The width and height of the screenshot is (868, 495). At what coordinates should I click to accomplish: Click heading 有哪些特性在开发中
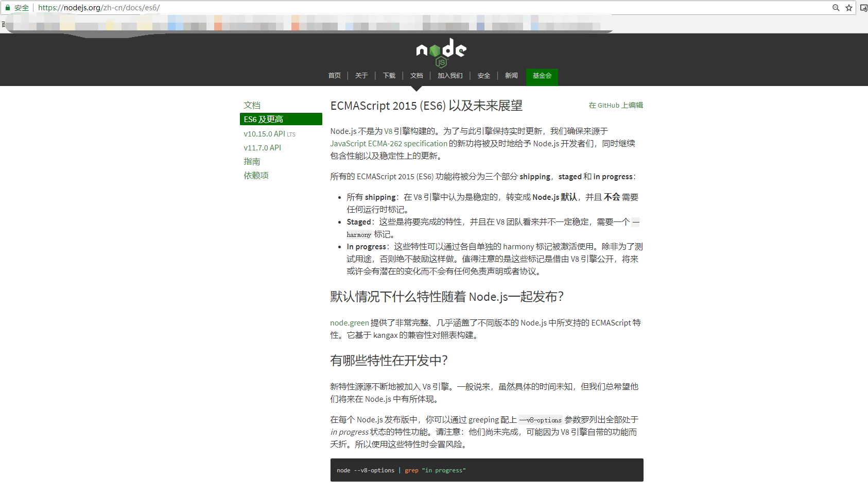(389, 361)
